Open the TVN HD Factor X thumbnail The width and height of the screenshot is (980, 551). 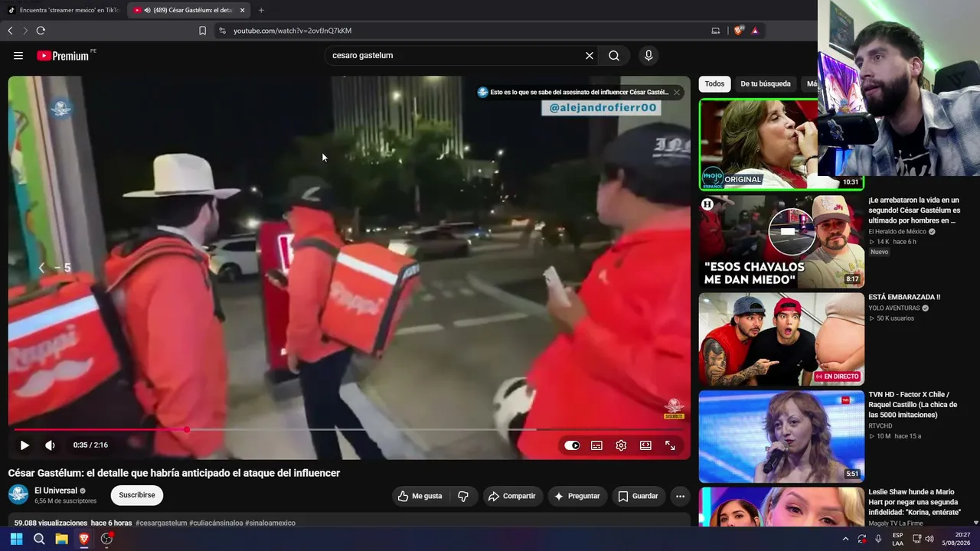pyautogui.click(x=782, y=437)
